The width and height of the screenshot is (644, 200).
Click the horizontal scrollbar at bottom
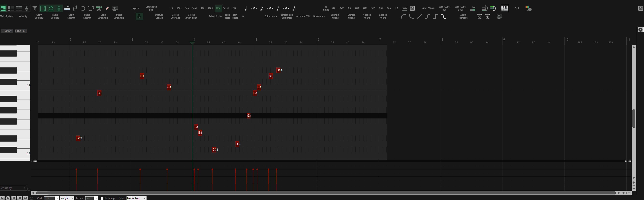coord(325,193)
